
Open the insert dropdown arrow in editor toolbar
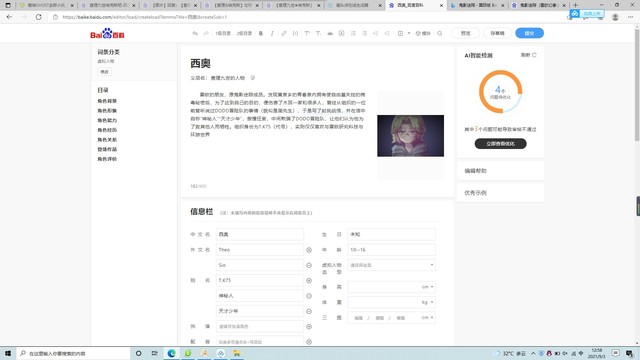coord(409,33)
